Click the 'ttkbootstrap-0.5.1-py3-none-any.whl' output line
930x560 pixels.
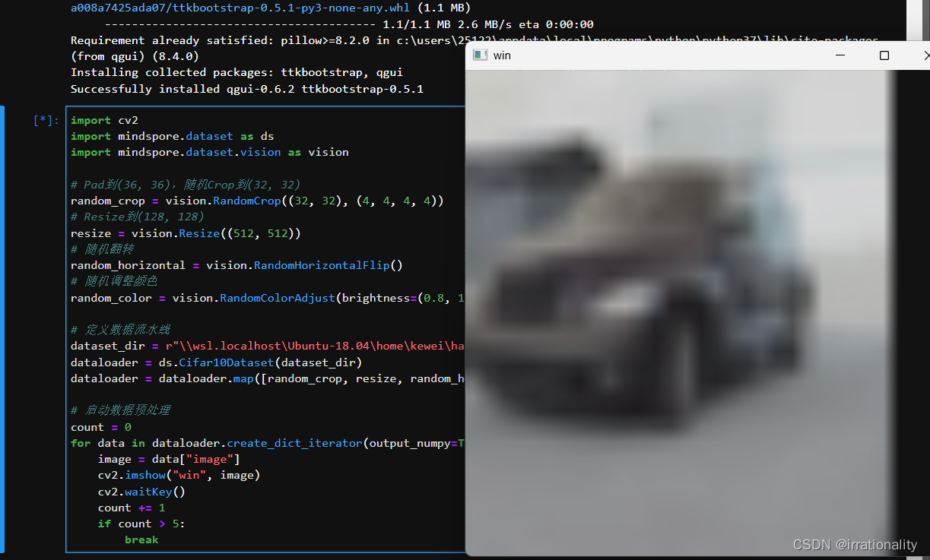(270, 8)
